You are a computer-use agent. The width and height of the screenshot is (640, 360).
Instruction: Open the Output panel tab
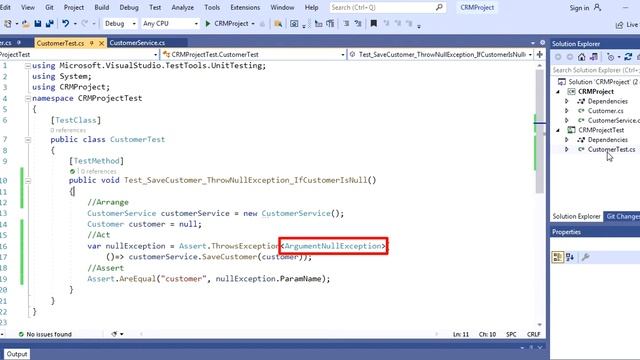(x=17, y=354)
